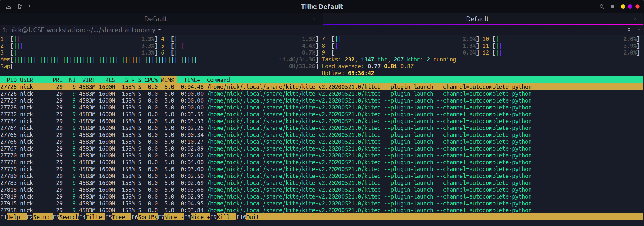Open F2 Setup in htop footer

(40, 217)
